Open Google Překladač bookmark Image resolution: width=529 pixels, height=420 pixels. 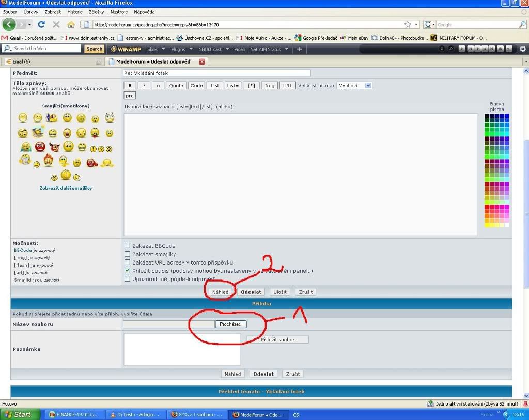pyautogui.click(x=316, y=38)
